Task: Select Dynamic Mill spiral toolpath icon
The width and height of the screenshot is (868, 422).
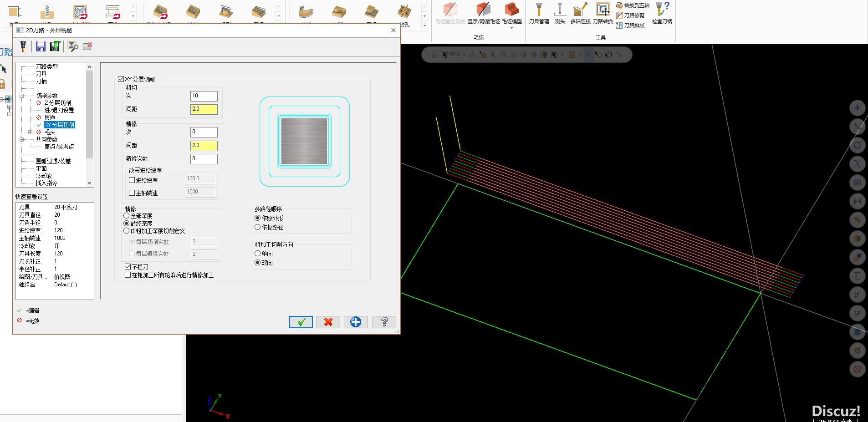Action: (x=80, y=12)
